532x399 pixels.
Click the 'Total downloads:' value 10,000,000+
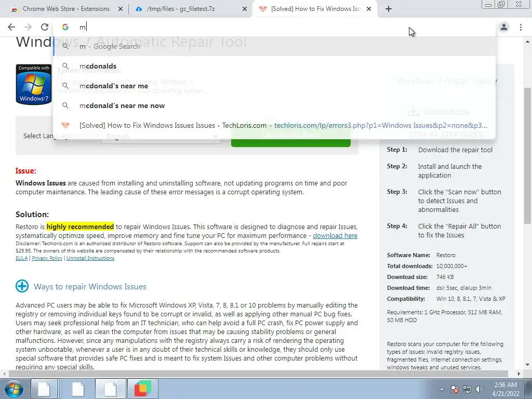[451, 267]
